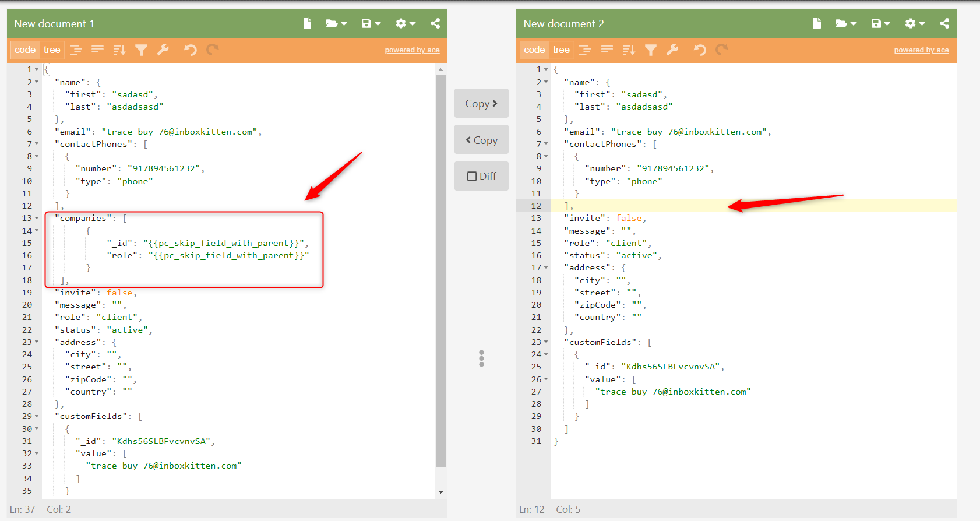Compact JSON in right editor toolbar

coord(607,50)
